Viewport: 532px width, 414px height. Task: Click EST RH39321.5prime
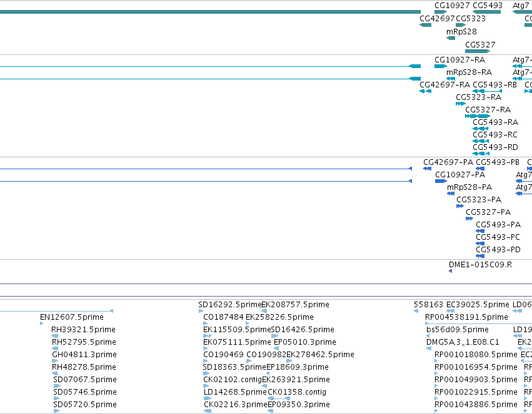(54, 336)
